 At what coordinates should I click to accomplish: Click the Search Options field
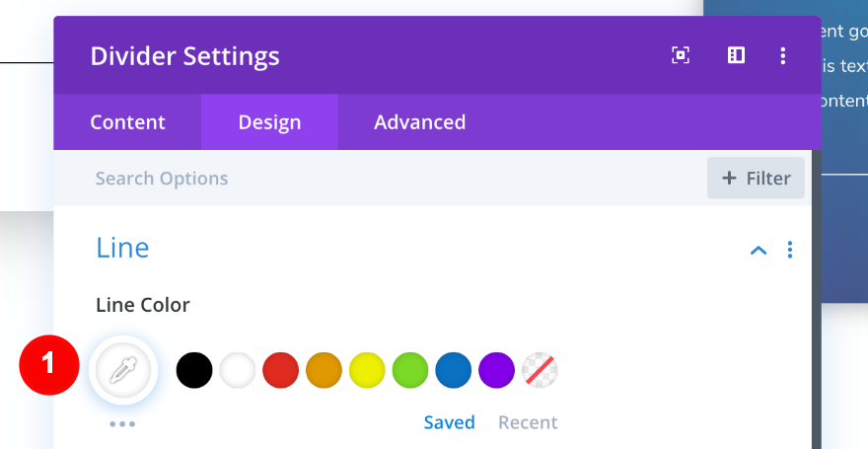coord(375,178)
